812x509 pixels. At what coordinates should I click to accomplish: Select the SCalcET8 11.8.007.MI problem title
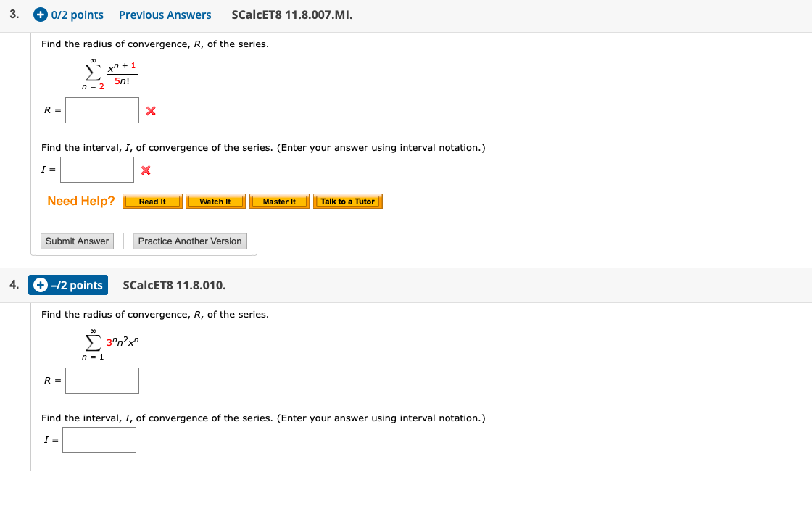pos(291,15)
